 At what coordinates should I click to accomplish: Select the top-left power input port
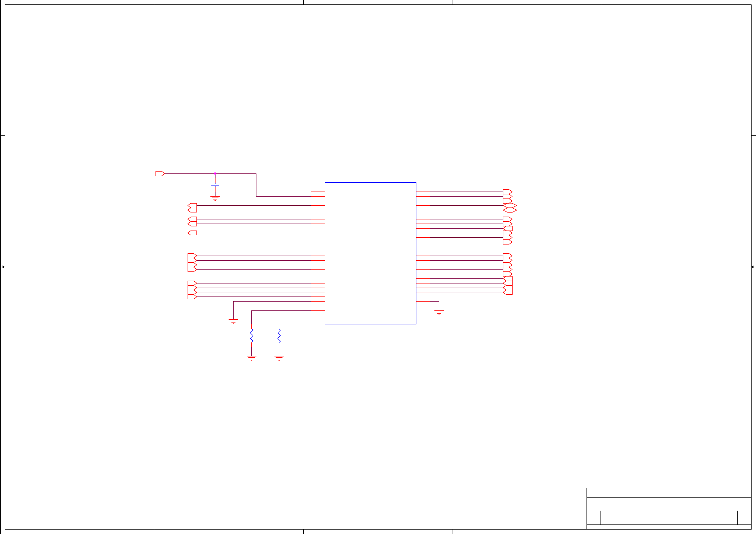tap(160, 173)
